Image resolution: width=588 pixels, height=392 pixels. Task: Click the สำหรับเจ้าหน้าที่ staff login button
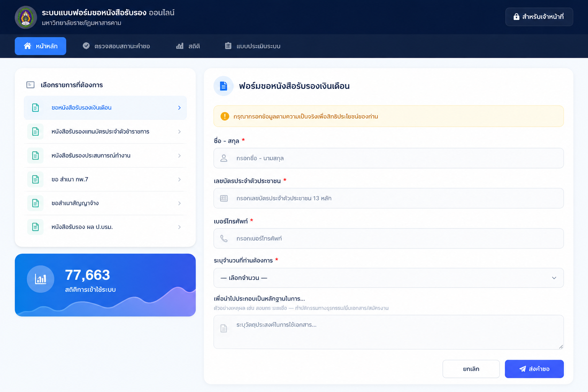click(539, 17)
